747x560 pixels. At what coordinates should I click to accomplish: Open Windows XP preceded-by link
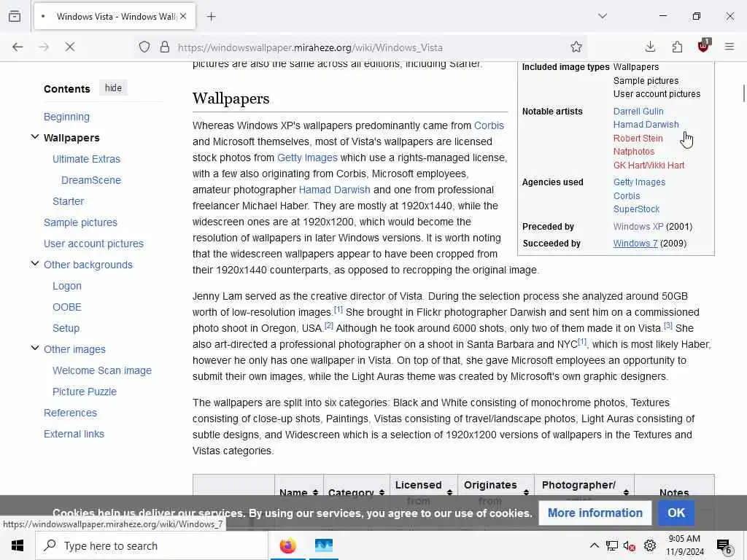pyautogui.click(x=638, y=227)
